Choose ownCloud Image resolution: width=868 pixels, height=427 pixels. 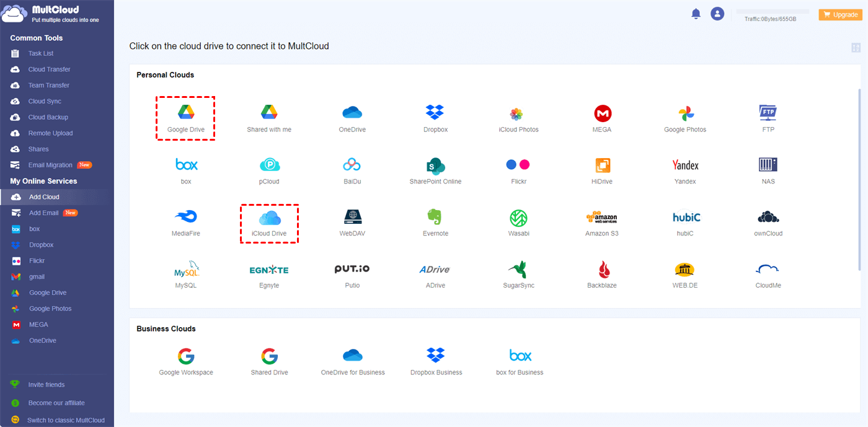(x=768, y=222)
